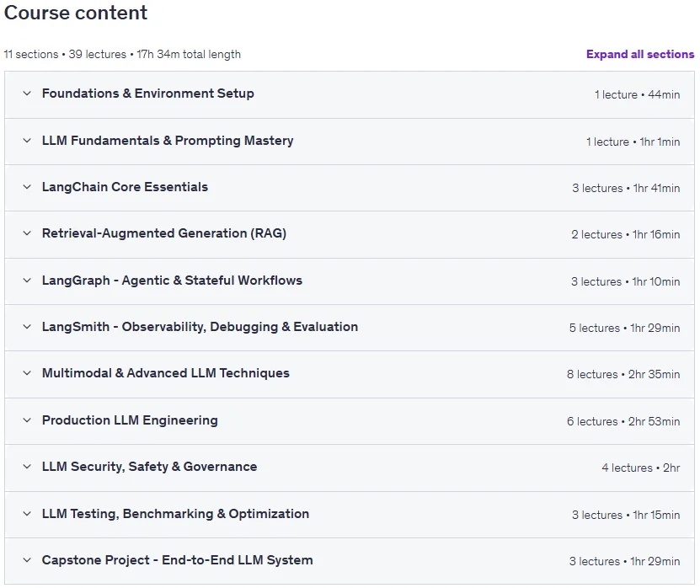Expand chevron for LLM Testing, Benchmarking & Optimization
The image size is (700, 588).
pos(27,513)
